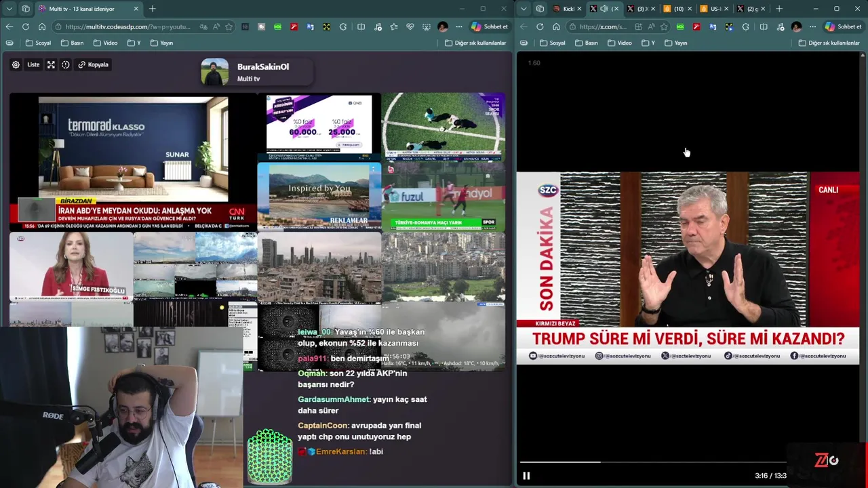Screen dimensions: 868x488
Task: Click chat username Oqmah
Action: (311, 373)
